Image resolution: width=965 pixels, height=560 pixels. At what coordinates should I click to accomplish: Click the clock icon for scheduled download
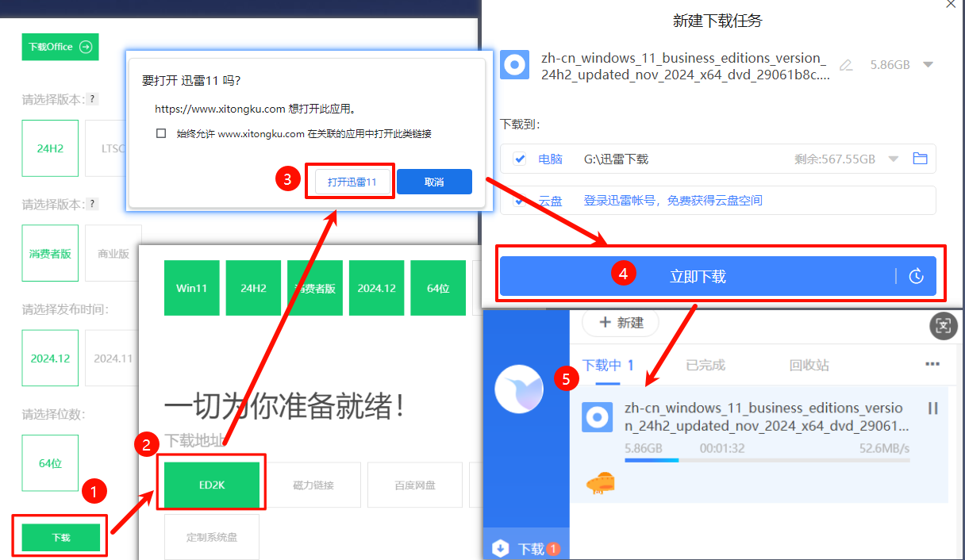[917, 276]
